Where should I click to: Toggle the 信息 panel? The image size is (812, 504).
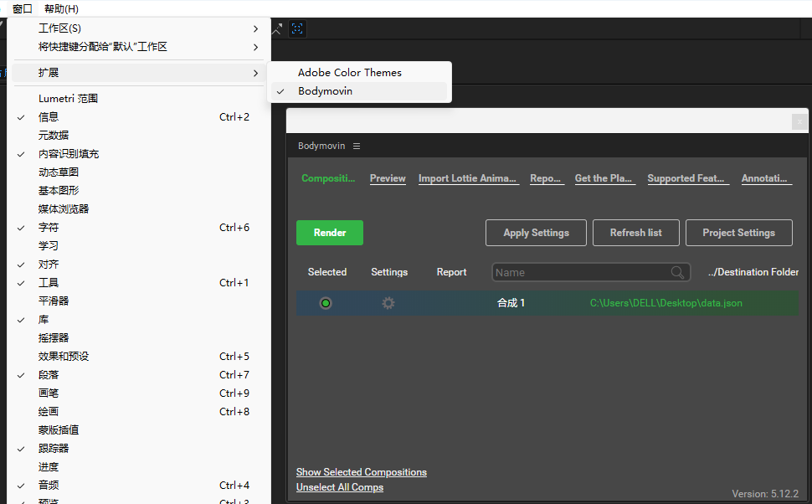click(139, 117)
